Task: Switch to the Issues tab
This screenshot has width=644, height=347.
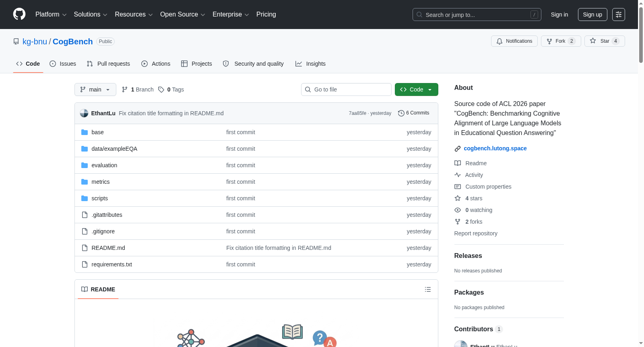Action: pyautogui.click(x=63, y=64)
